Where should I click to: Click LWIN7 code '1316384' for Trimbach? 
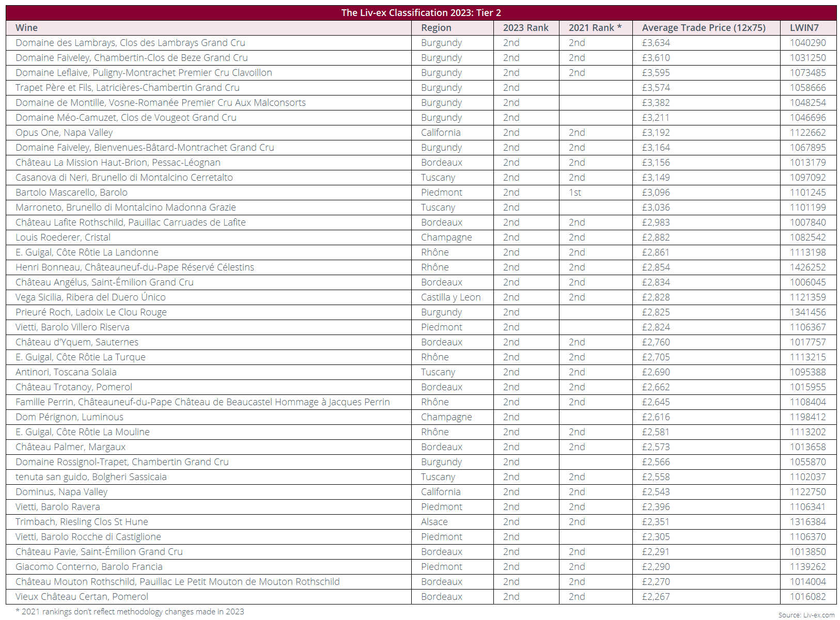[x=808, y=522]
